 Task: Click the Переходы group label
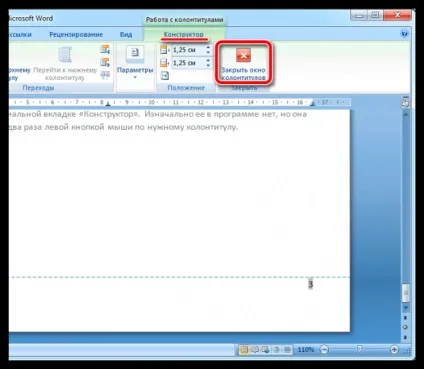(x=38, y=88)
